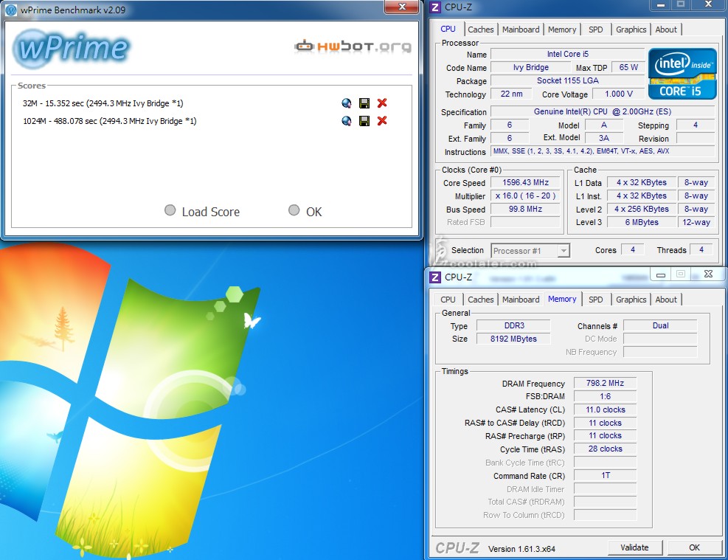
Task: Click the Core Voltage value 1.000 V
Action: pyautogui.click(x=618, y=94)
